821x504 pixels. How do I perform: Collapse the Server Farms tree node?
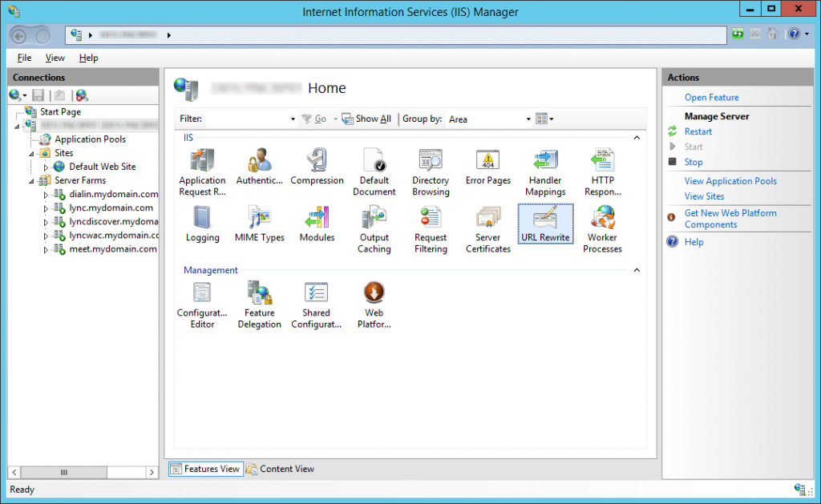32,180
